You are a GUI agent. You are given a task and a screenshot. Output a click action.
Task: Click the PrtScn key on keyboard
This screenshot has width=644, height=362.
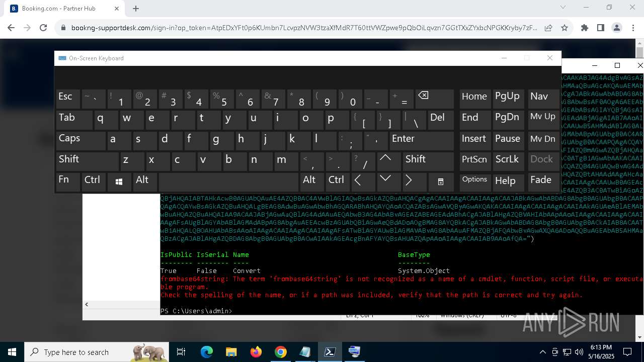tap(475, 161)
